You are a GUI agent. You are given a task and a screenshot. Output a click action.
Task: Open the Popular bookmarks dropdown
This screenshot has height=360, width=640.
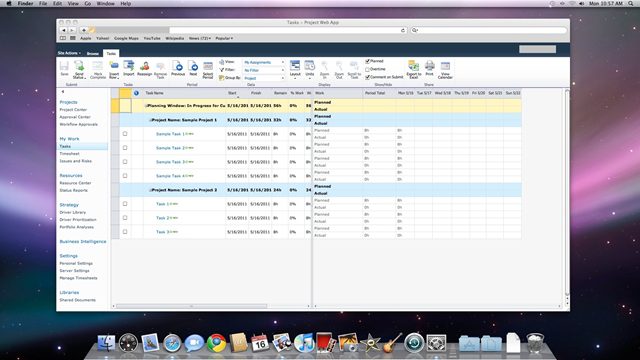click(x=224, y=38)
